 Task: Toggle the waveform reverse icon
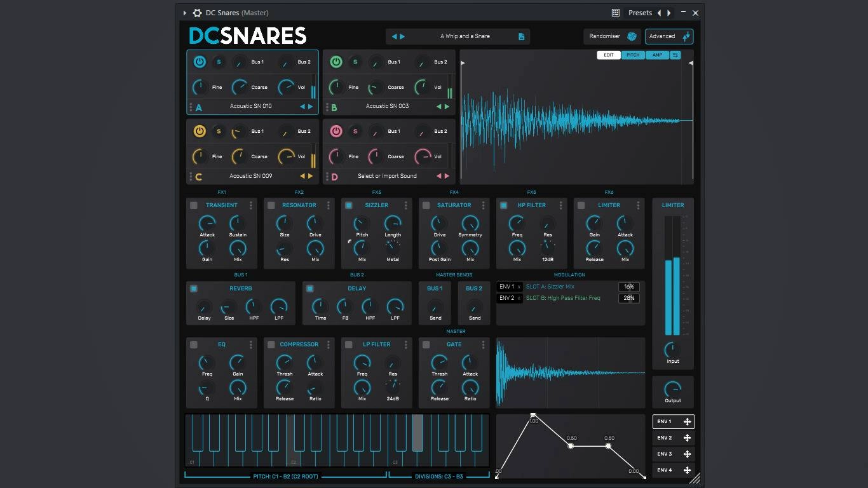pyautogui.click(x=675, y=55)
